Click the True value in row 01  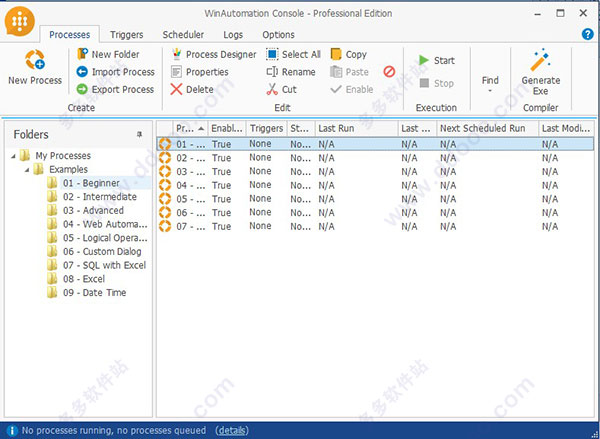click(222, 144)
